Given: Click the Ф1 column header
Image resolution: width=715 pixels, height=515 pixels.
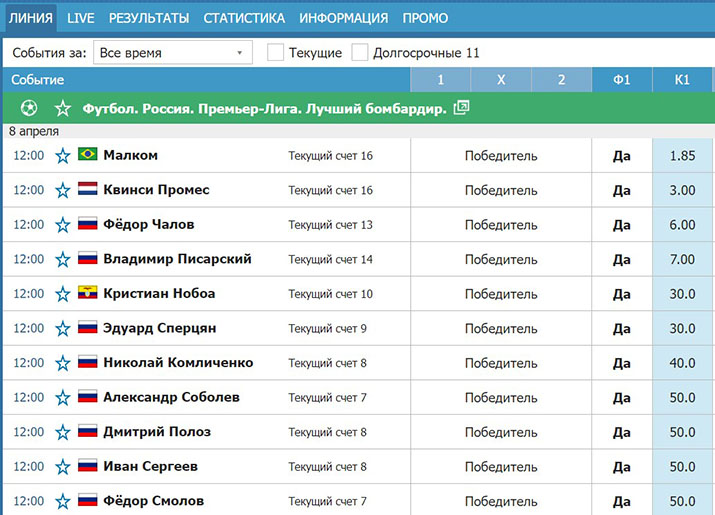Looking at the screenshot, I should click(622, 80).
